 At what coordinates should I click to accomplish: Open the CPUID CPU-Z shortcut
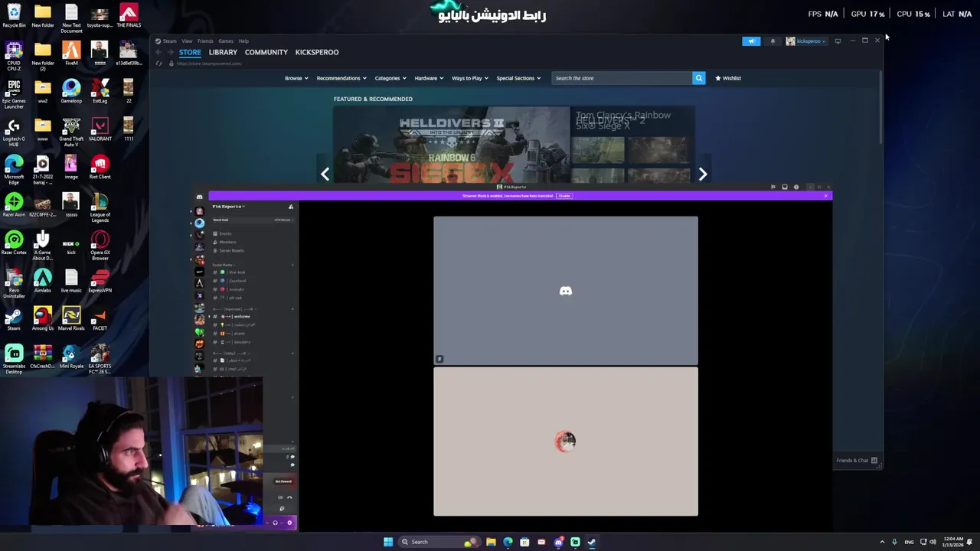(x=14, y=54)
